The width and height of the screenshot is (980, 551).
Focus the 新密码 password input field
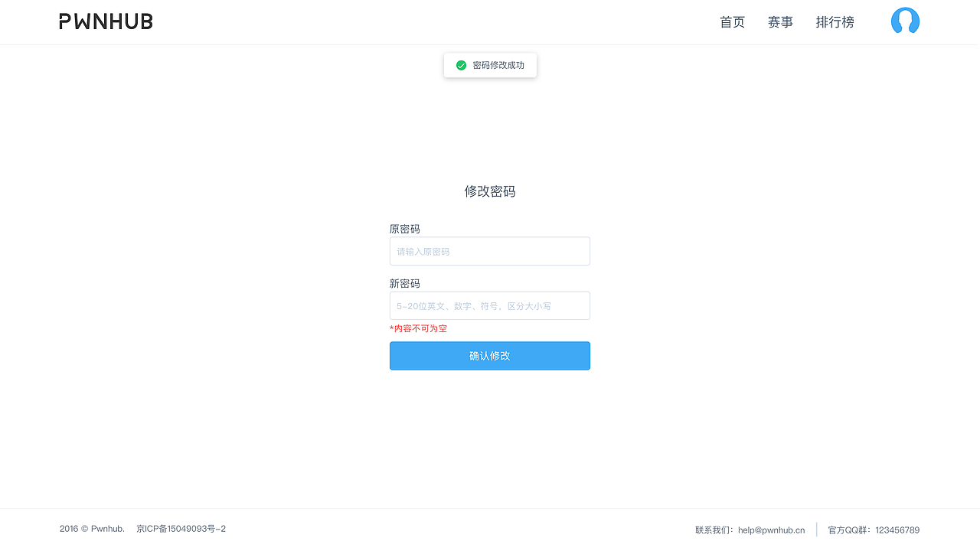[x=489, y=305]
